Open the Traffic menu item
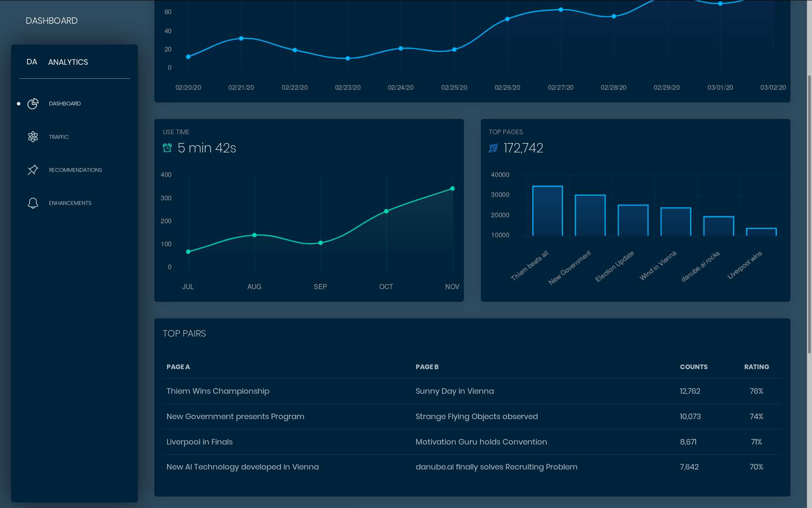812x508 pixels. click(59, 137)
